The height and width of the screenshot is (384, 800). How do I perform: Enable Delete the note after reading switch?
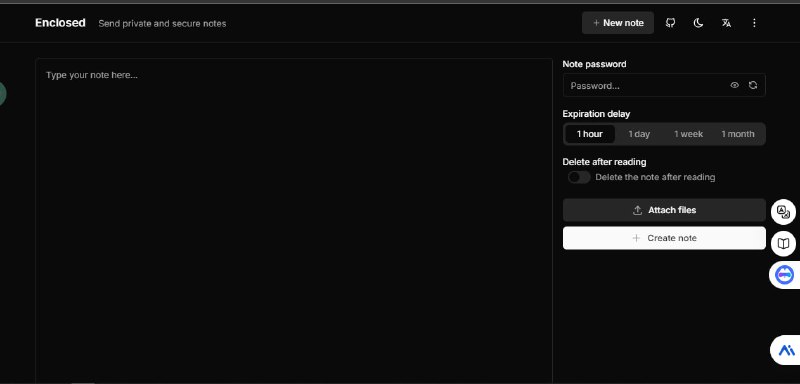pyautogui.click(x=579, y=177)
